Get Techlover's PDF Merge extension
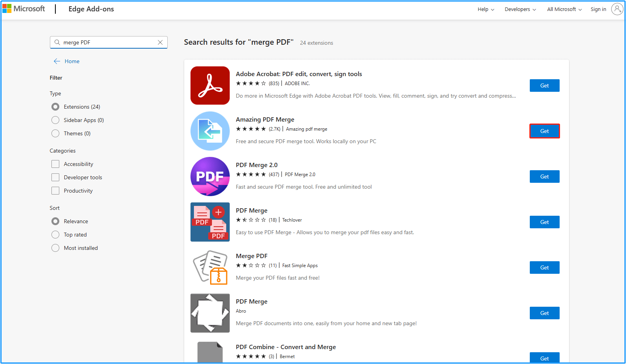The height and width of the screenshot is (364, 626). pyautogui.click(x=544, y=222)
